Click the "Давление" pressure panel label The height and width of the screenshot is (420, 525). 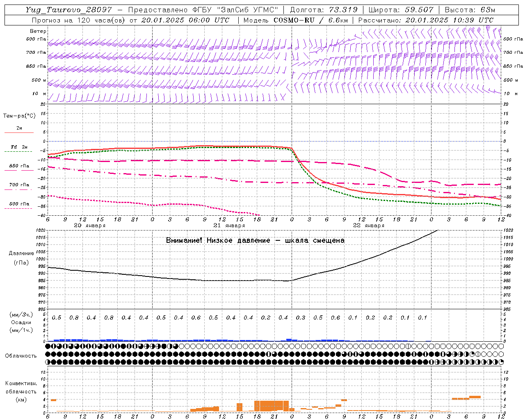(x=21, y=253)
